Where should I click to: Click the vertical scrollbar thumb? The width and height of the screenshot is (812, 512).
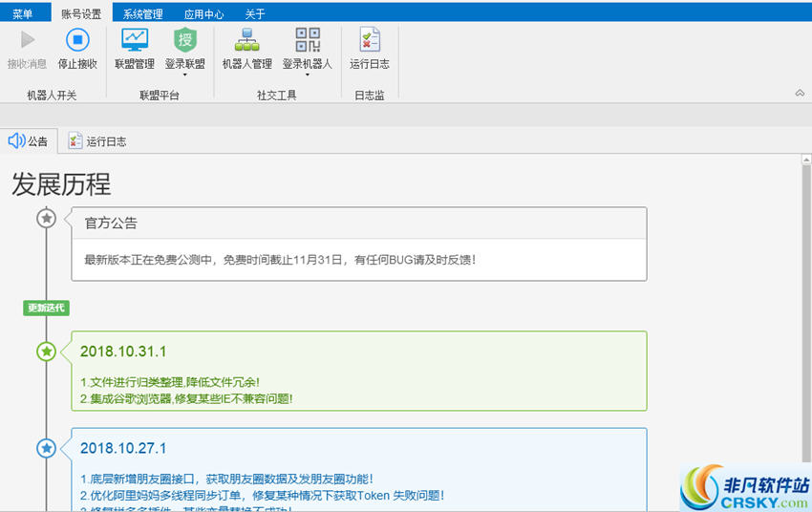point(806,313)
